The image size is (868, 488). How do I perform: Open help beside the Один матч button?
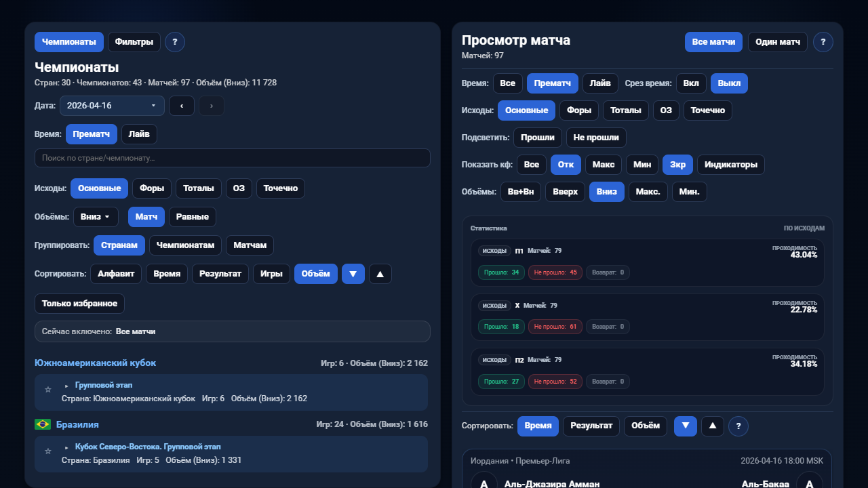coord(823,42)
